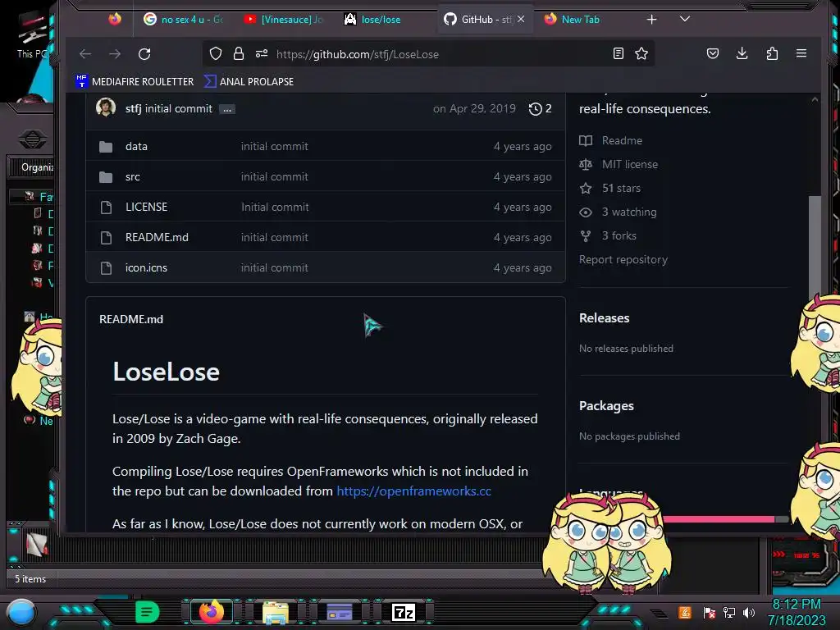840x630 pixels.
Task: Expand commit message ellipsis button
Action: (227, 109)
